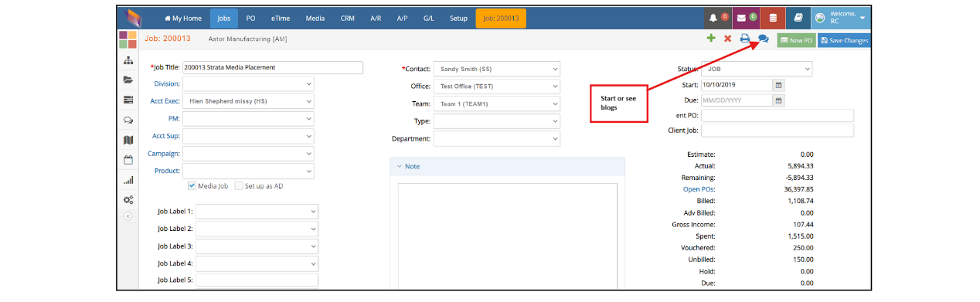Click the green plus add icon

click(x=711, y=39)
